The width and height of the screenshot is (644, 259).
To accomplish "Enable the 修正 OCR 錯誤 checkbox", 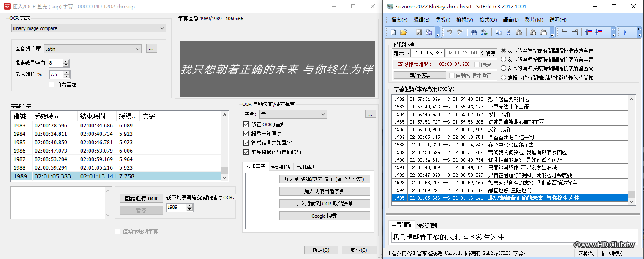I will pyautogui.click(x=246, y=124).
